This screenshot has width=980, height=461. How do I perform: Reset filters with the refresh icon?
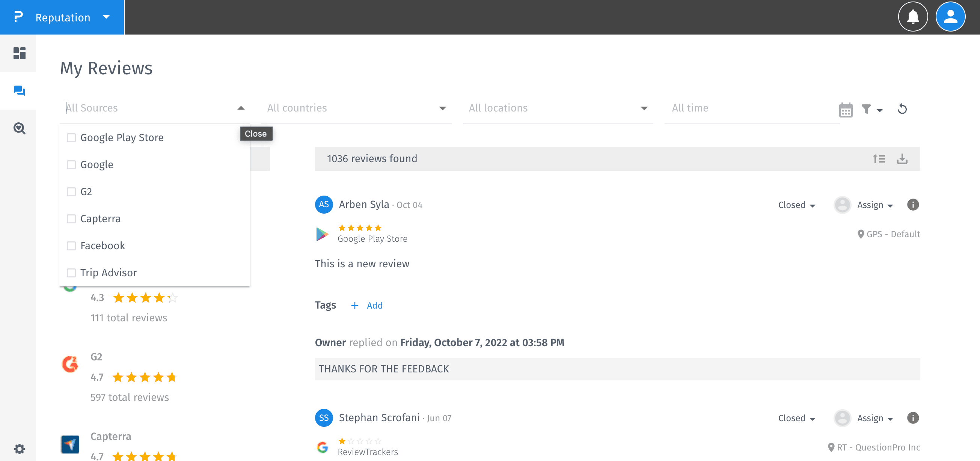[x=902, y=109]
